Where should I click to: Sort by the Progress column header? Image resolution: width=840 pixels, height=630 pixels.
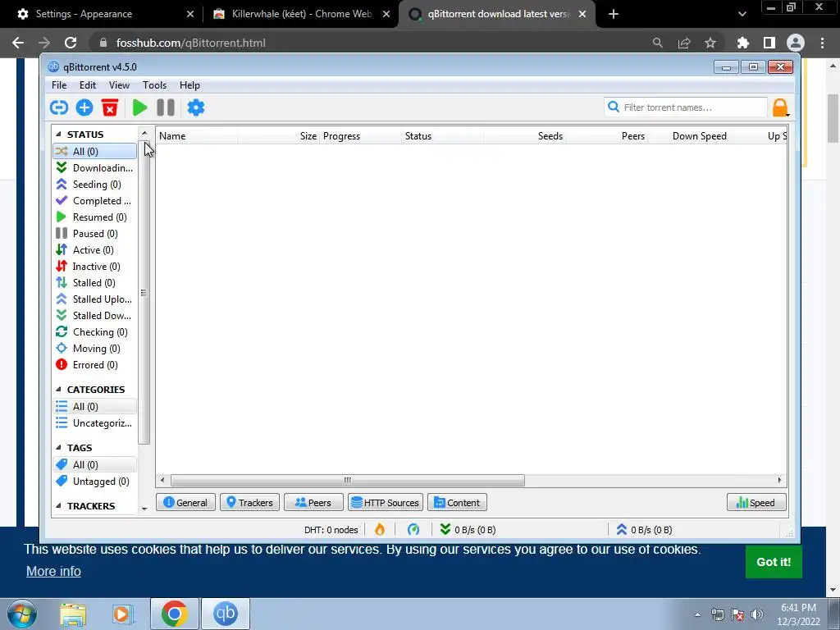point(361,136)
